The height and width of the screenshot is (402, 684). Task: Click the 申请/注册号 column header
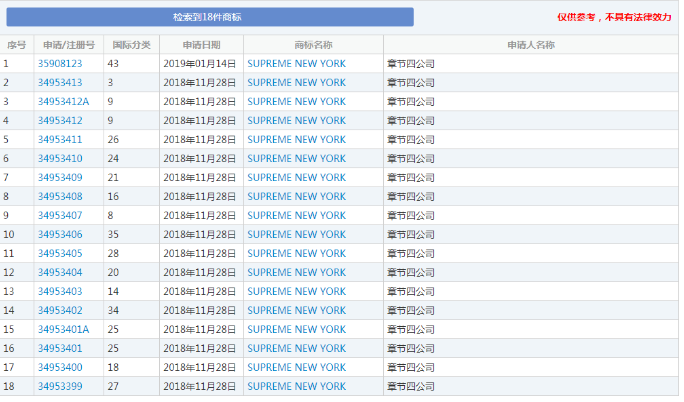point(68,45)
